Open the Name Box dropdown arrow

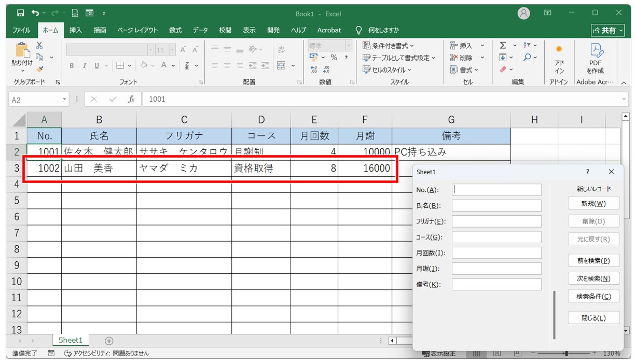click(64, 100)
